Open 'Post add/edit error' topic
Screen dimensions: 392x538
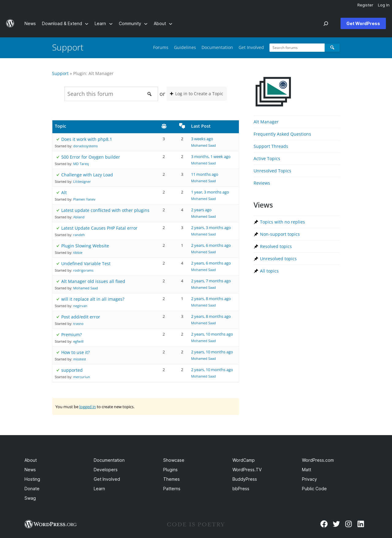point(81,317)
